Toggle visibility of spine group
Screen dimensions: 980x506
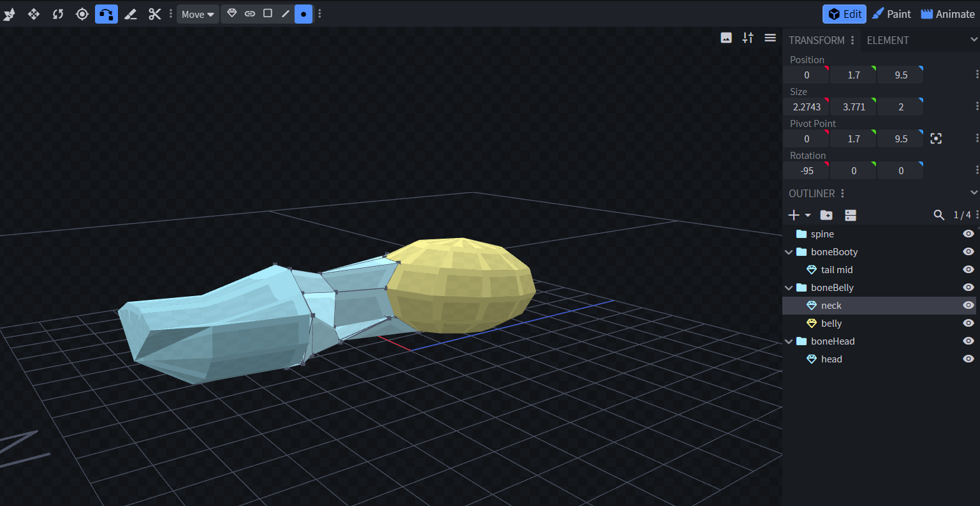969,234
